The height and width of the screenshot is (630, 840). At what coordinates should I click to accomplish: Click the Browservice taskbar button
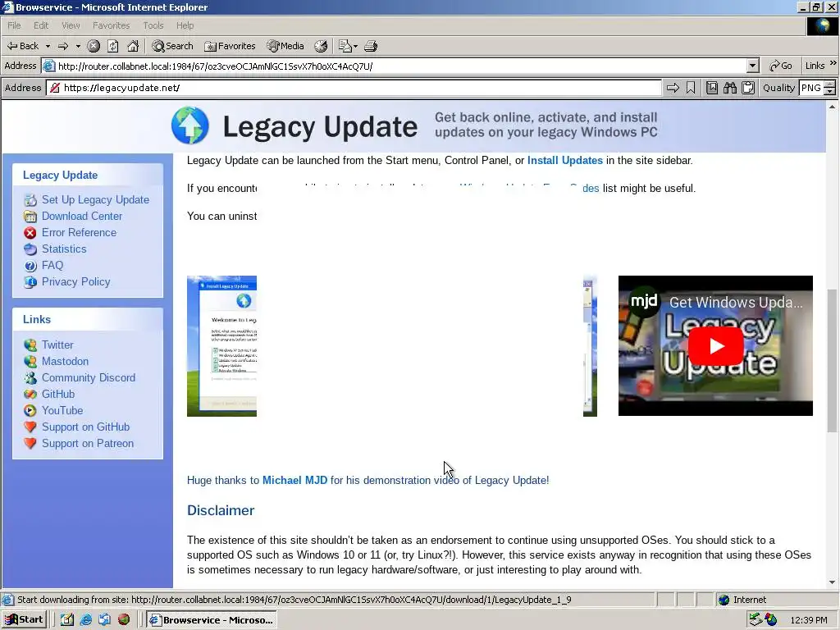212,620
